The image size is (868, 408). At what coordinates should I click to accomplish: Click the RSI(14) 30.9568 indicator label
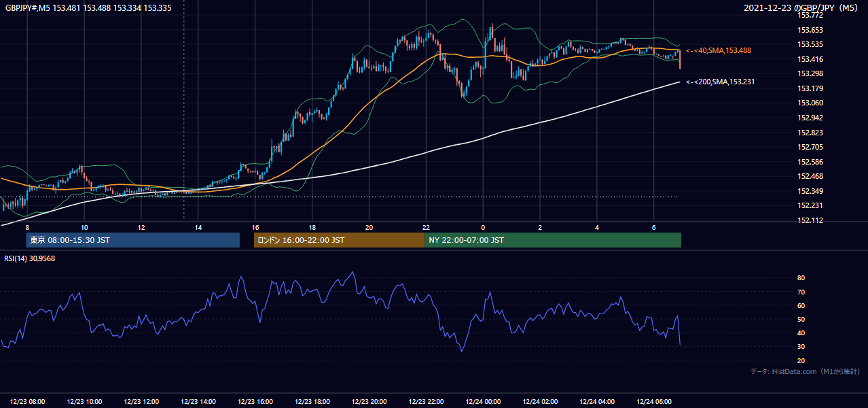click(29, 258)
